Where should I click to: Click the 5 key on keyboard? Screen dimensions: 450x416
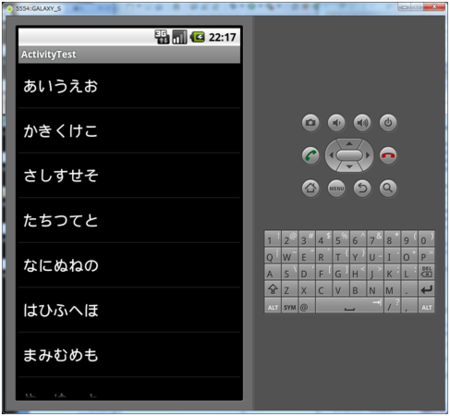click(341, 239)
